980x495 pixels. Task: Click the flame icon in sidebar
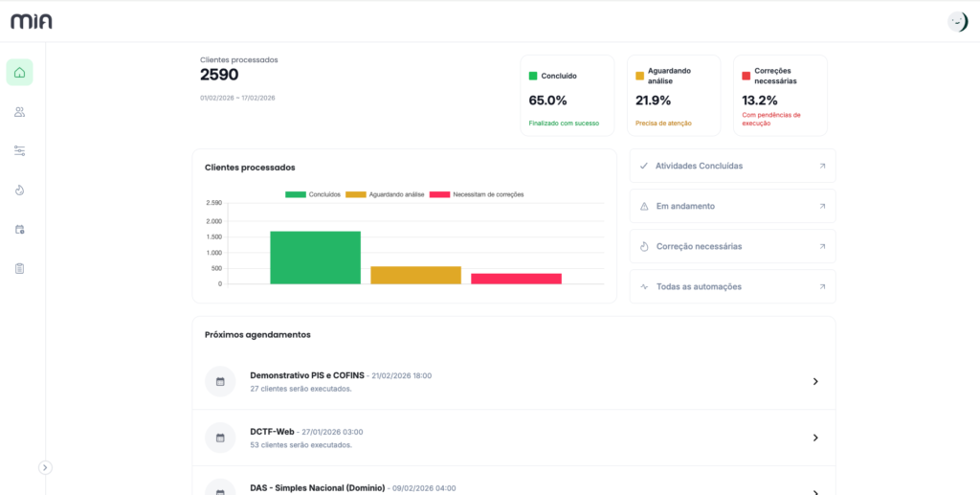click(x=19, y=191)
